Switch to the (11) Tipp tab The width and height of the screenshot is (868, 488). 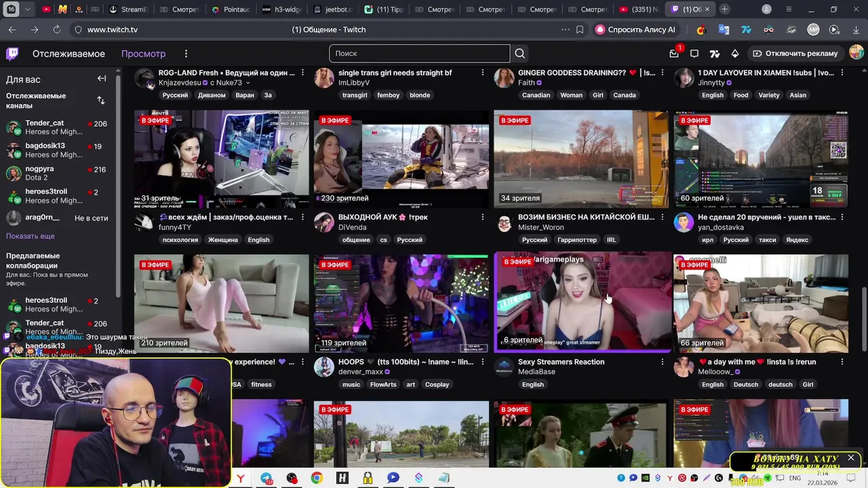(383, 9)
